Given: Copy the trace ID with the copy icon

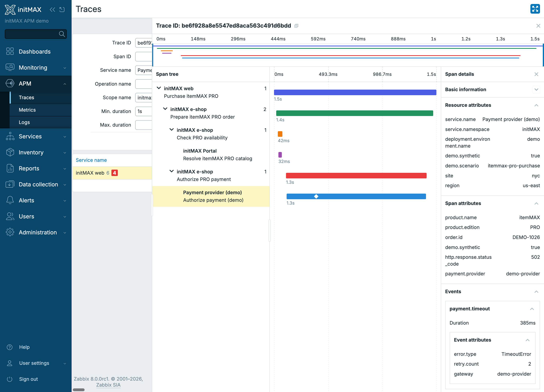Looking at the screenshot, I should point(296,26).
